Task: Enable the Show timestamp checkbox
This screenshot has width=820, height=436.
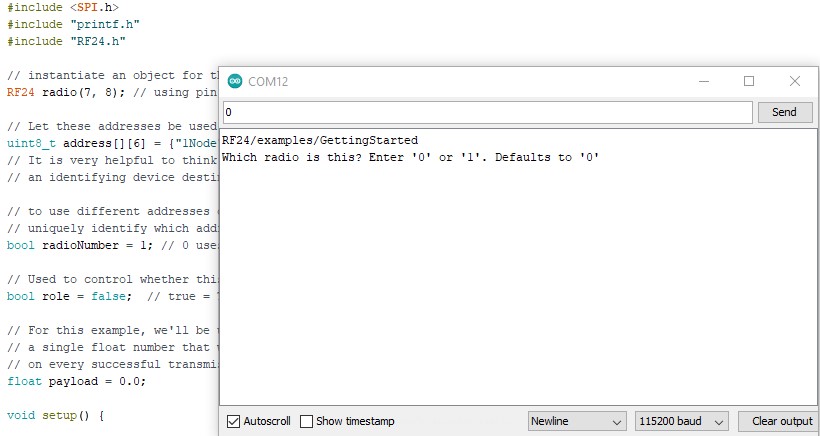Action: coord(307,421)
